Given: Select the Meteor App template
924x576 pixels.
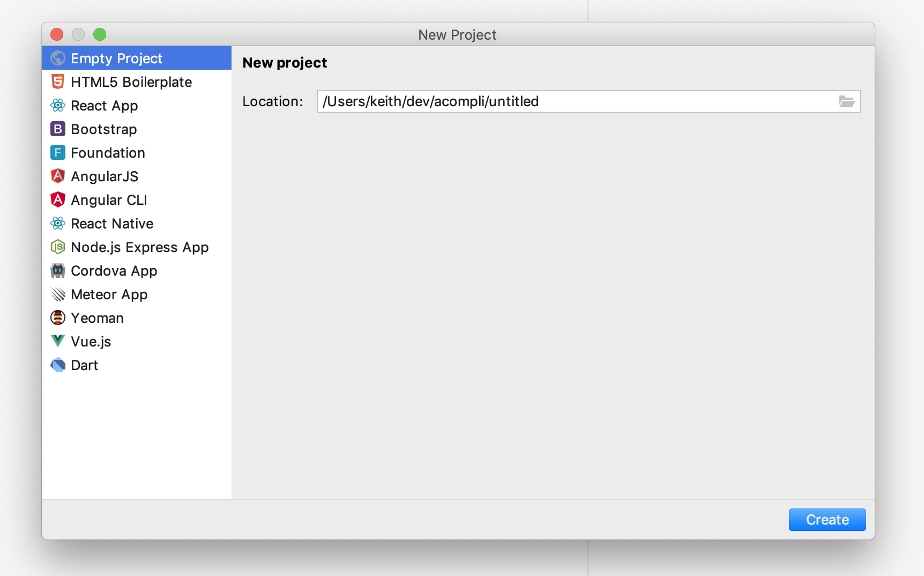Looking at the screenshot, I should [109, 294].
